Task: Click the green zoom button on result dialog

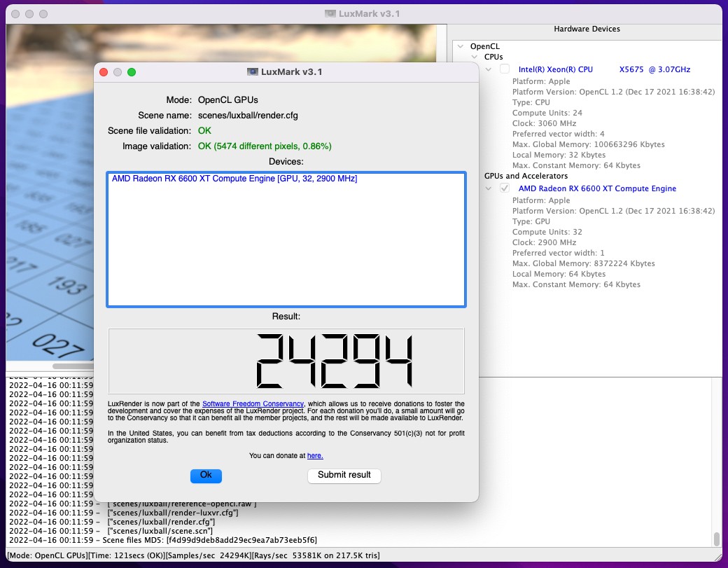Action: [x=132, y=72]
